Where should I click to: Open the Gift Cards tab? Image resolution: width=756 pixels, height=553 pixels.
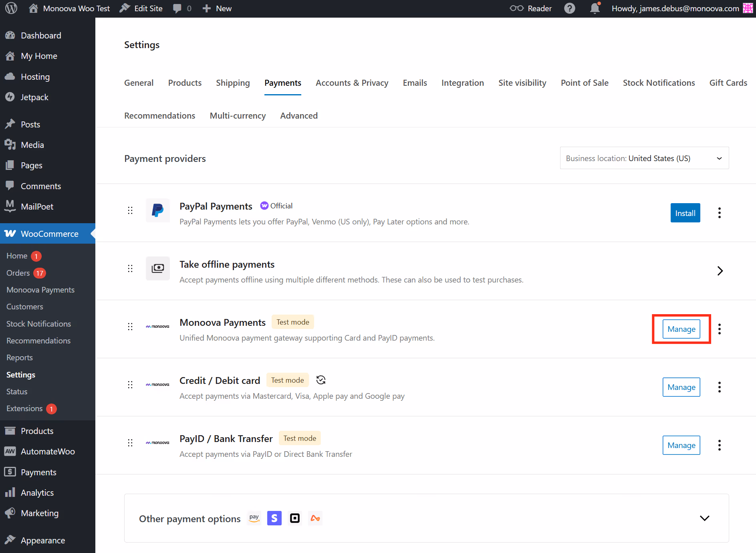point(728,83)
